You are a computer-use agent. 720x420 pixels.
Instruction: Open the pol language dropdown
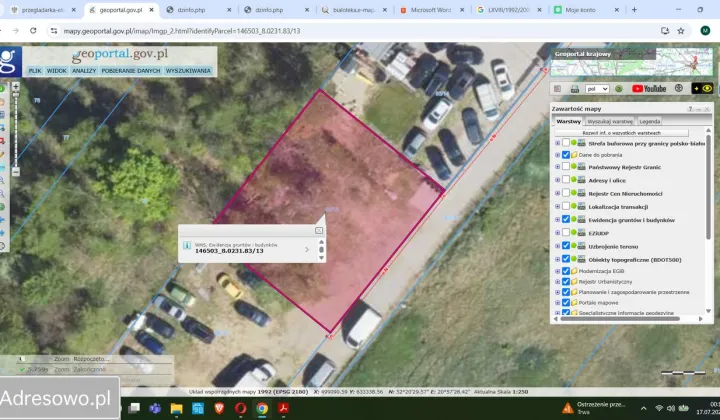point(597,89)
